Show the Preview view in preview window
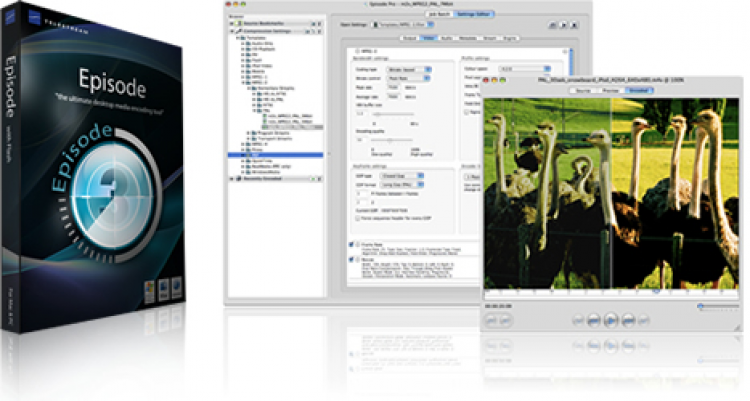The image size is (750, 401). [x=610, y=90]
